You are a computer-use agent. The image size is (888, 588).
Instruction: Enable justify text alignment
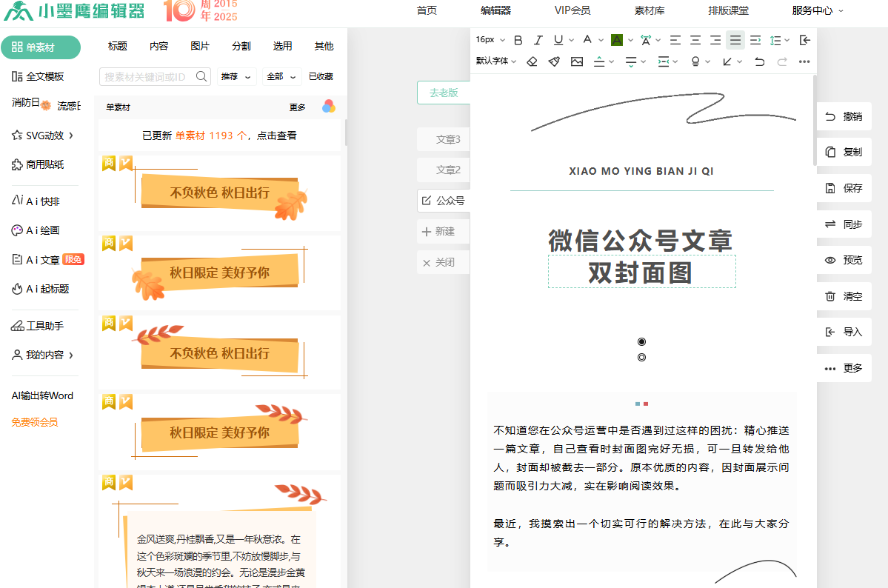[x=735, y=40]
